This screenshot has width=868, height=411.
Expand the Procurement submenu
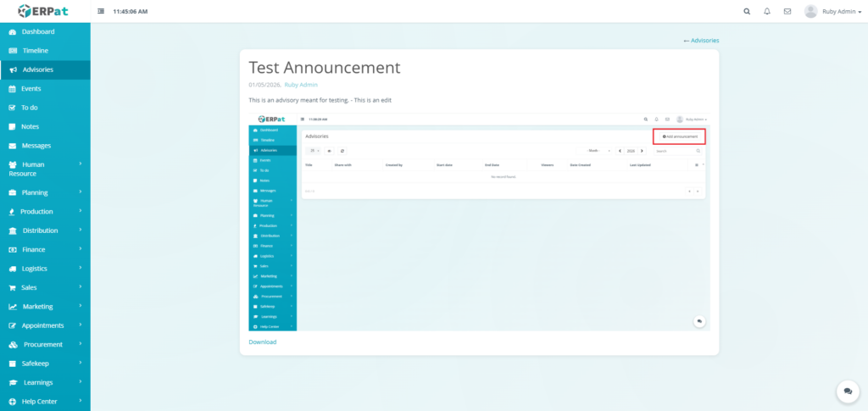(81, 343)
